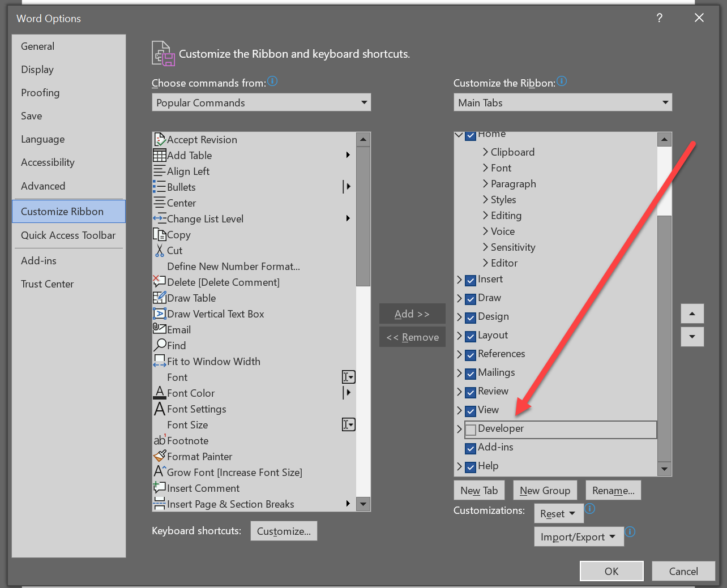Click the Cut scissors icon
The image size is (727, 588).
pos(159,250)
